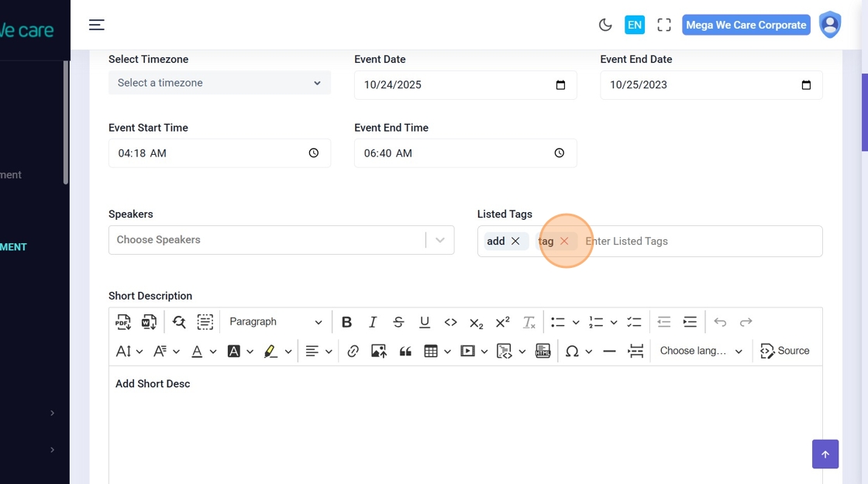Switch language with the EN button
The image size is (868, 484).
coord(634,25)
